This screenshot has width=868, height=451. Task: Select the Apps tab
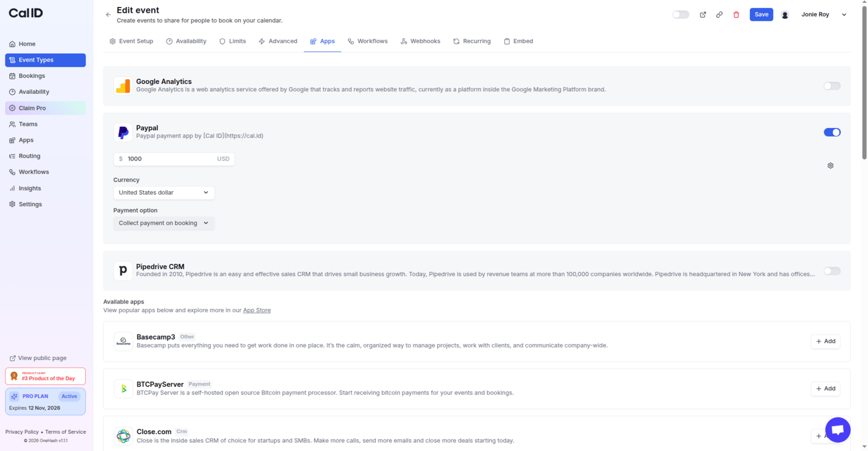pyautogui.click(x=322, y=41)
